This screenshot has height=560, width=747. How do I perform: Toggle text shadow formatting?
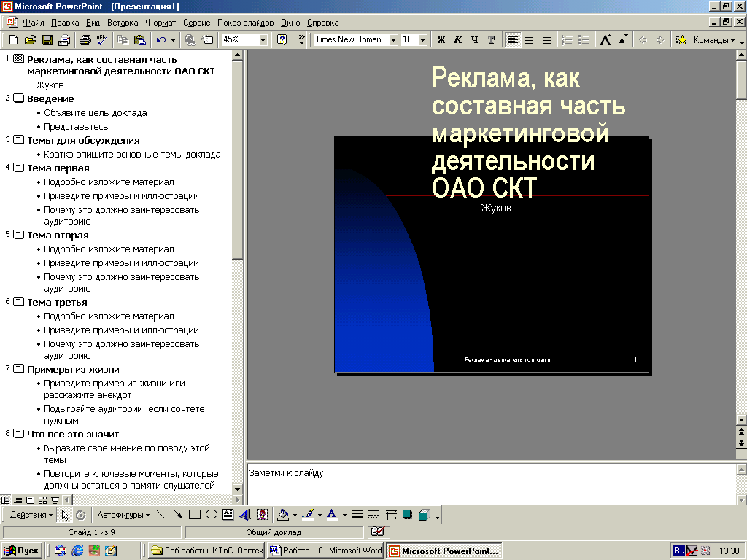491,40
